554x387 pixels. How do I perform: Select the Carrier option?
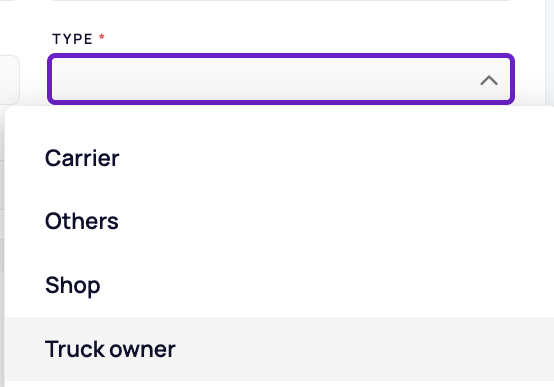point(279,158)
